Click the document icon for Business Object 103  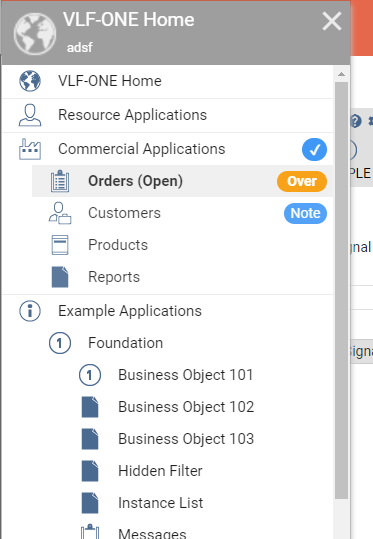click(90, 439)
